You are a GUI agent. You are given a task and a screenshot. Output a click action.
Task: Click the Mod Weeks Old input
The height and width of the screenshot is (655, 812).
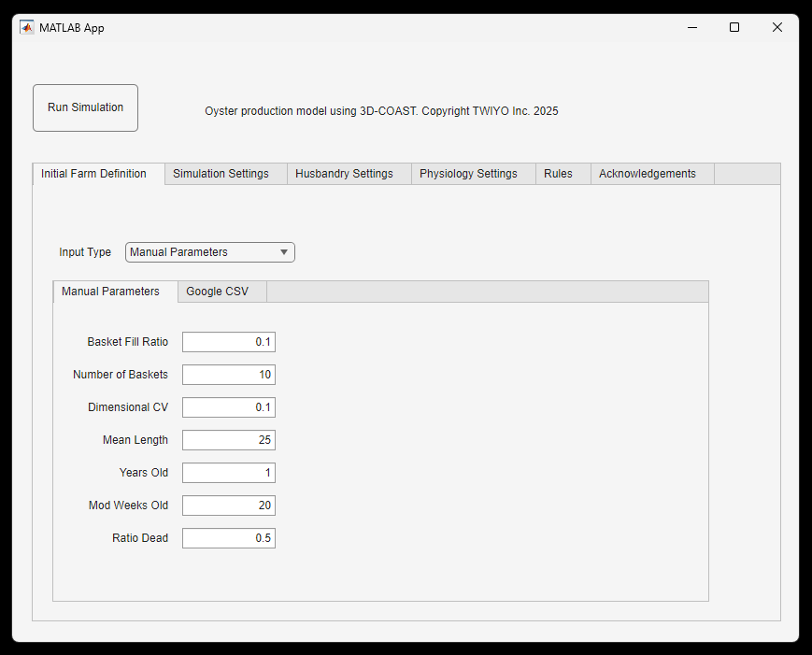228,505
